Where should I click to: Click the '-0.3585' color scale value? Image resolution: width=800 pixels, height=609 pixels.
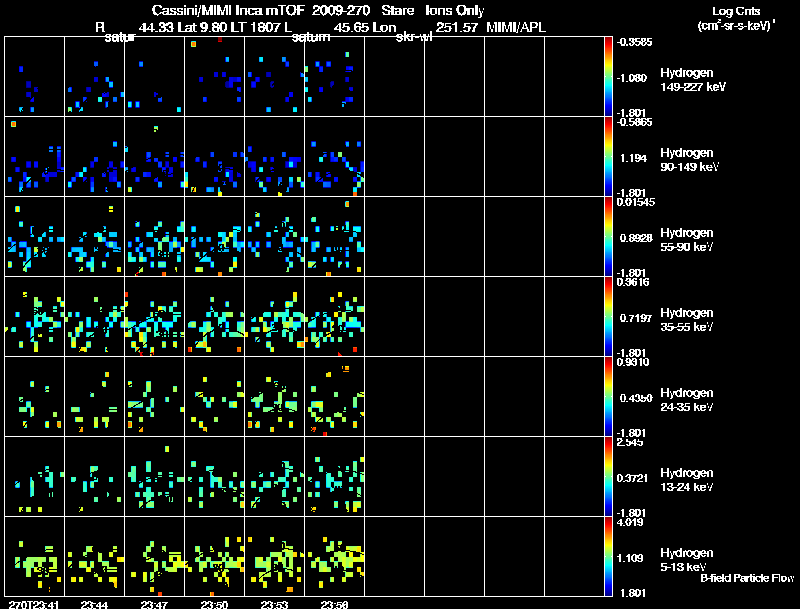(634, 42)
